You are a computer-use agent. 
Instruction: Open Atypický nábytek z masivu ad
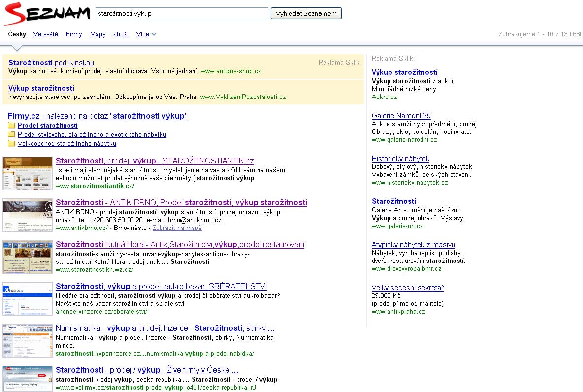(414, 245)
